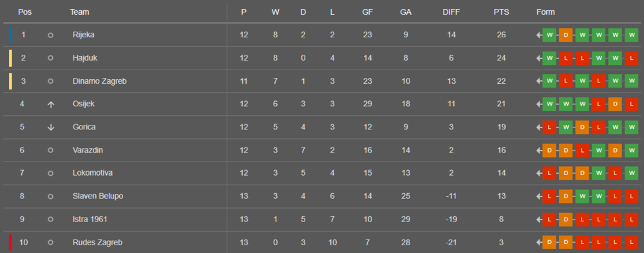Click Rudes Zagreb's red relegation color marker
This screenshot has height=253, width=644.
(10, 242)
